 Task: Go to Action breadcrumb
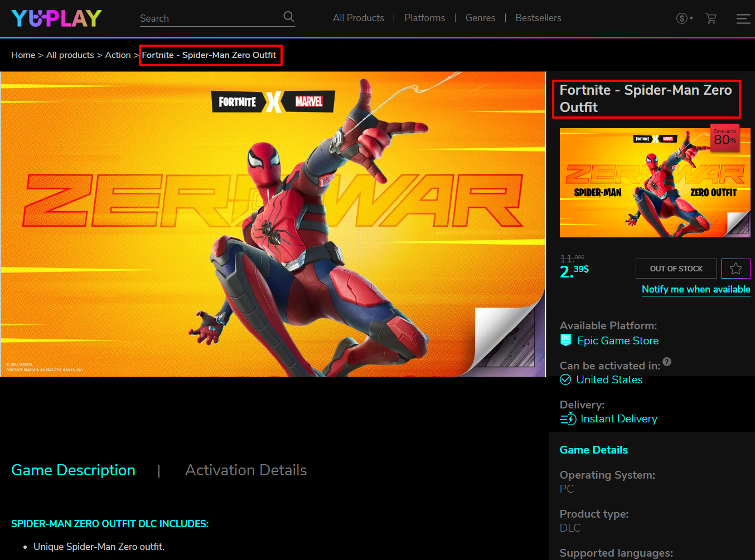118,55
